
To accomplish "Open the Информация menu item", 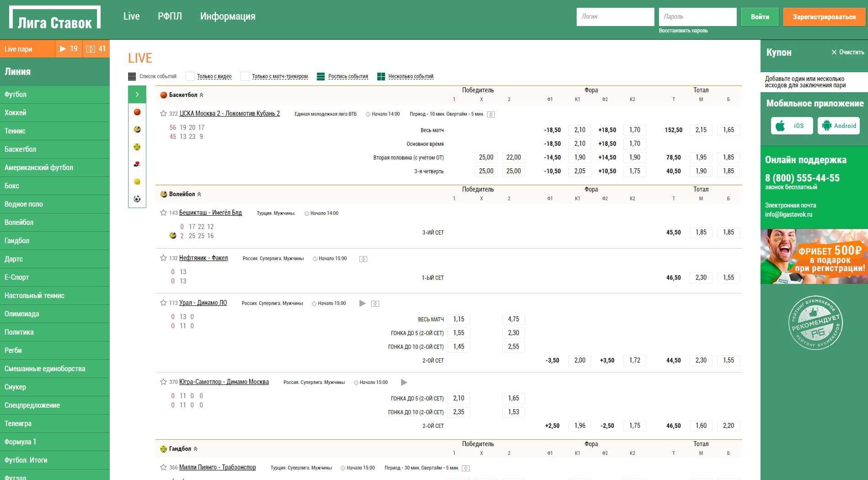I will (228, 16).
